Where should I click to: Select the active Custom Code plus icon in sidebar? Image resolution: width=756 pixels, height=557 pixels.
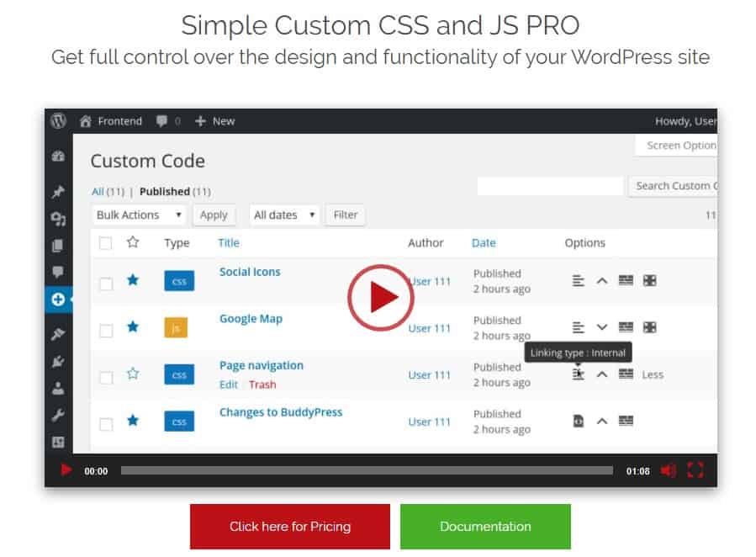[58, 300]
